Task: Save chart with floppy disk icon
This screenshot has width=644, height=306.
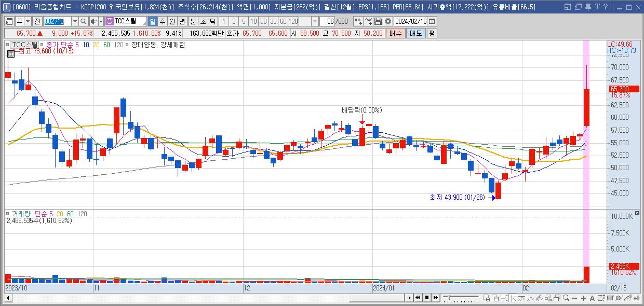Action: pyautogui.click(x=378, y=21)
